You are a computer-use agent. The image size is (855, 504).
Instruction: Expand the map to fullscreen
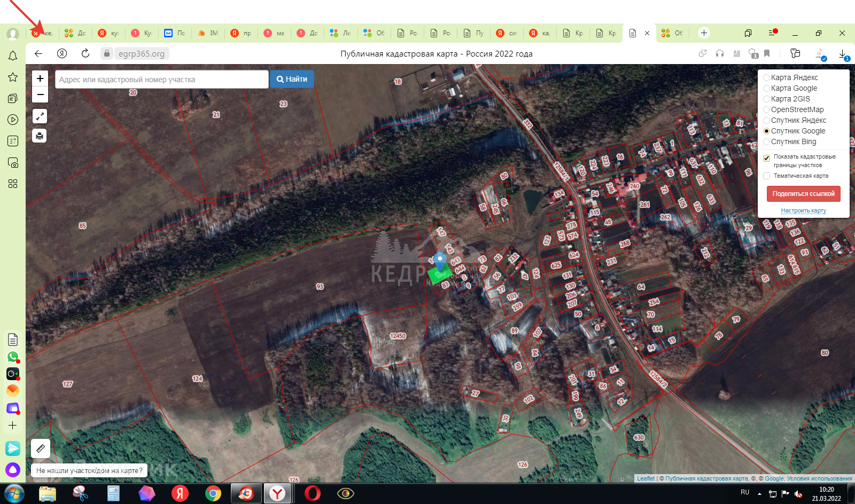click(x=40, y=116)
